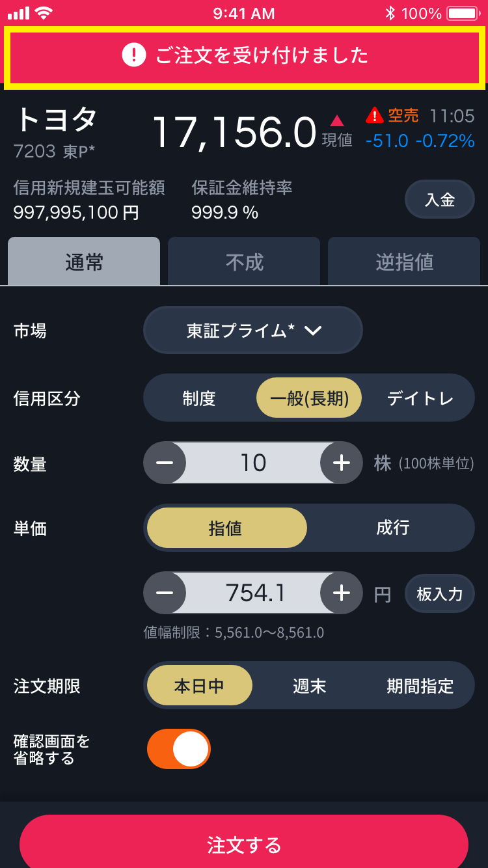The image size is (488, 868).
Task: Toggle the skip confirmation screen switch
Action: 179,749
